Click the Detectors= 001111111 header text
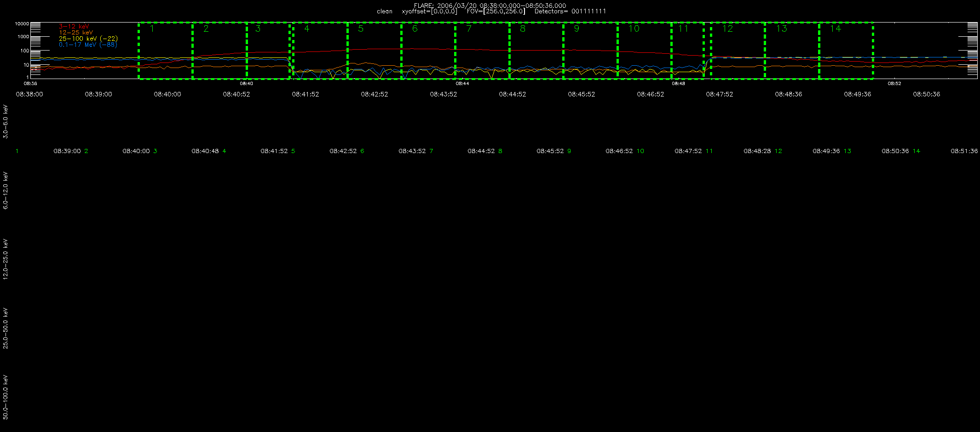Screen dimensions: 980x432 click(x=570, y=11)
